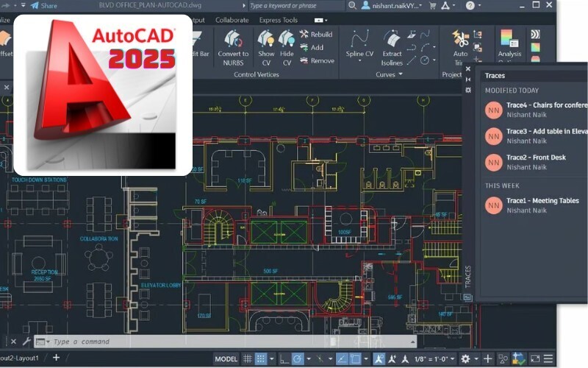
Task: Click the line tool in Curves panel
Action: [412, 60]
